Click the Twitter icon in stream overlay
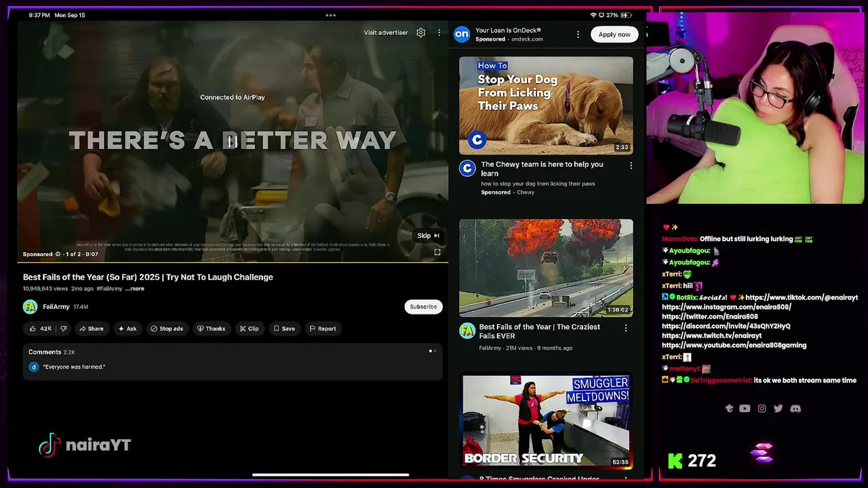Viewport: 868px width, 488px height. (x=778, y=409)
